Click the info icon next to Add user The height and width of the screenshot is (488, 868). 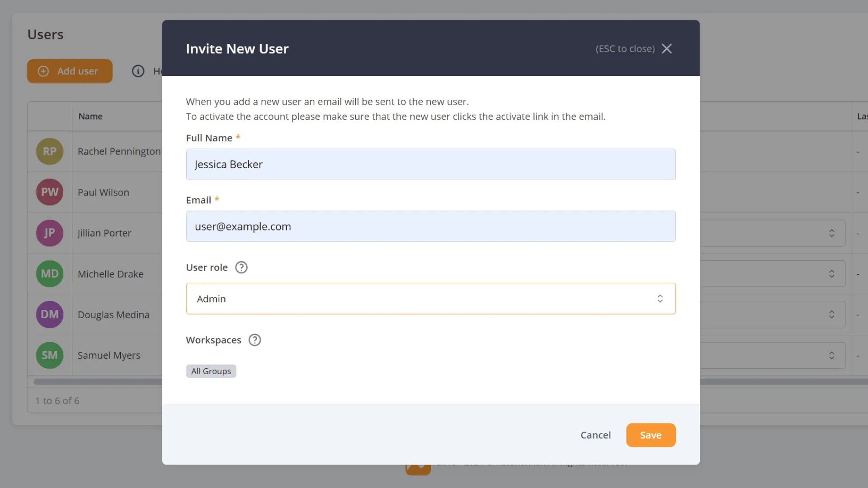click(x=138, y=71)
